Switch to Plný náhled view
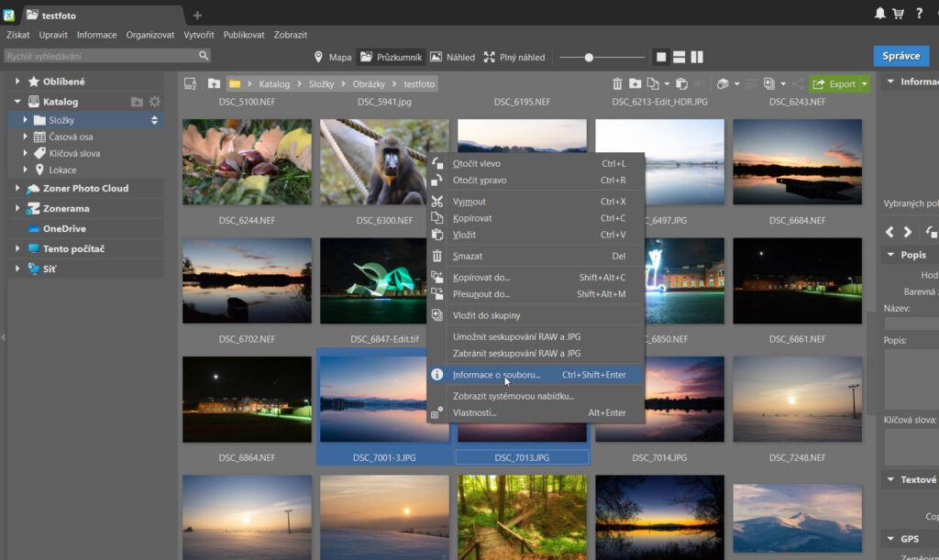939x560 pixels. (x=514, y=57)
